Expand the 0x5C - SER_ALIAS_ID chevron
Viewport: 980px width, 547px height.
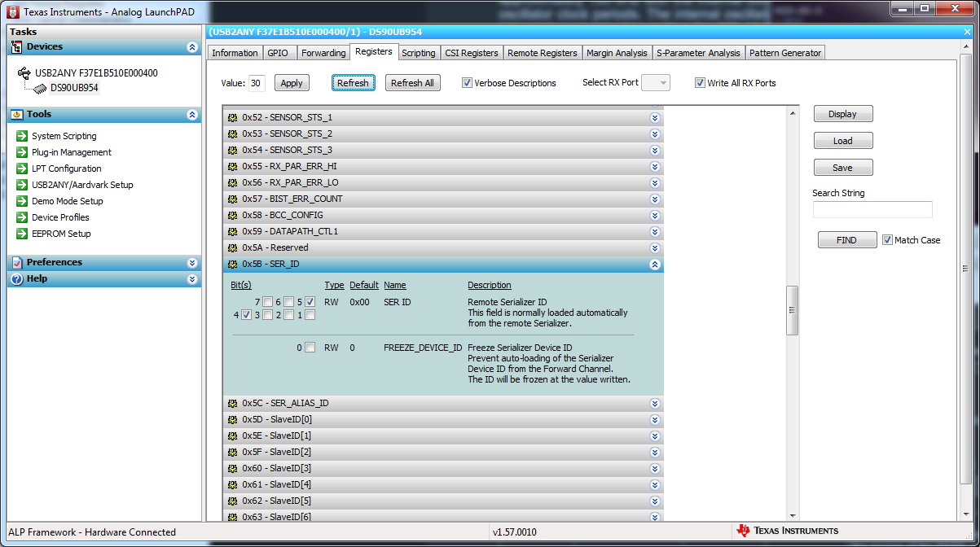[x=654, y=403]
